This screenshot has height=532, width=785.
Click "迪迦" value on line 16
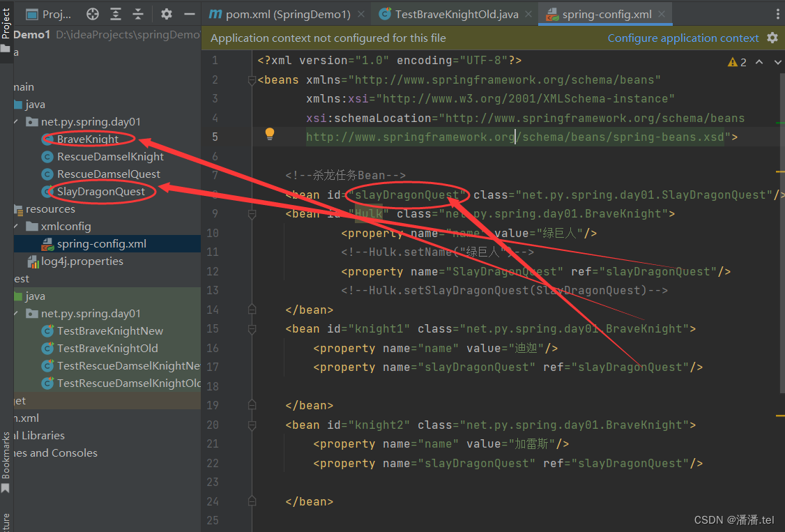coord(526,348)
